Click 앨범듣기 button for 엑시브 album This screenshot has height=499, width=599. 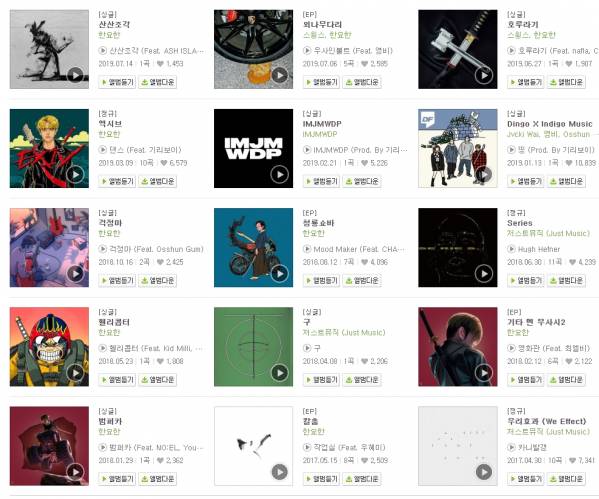click(x=117, y=181)
